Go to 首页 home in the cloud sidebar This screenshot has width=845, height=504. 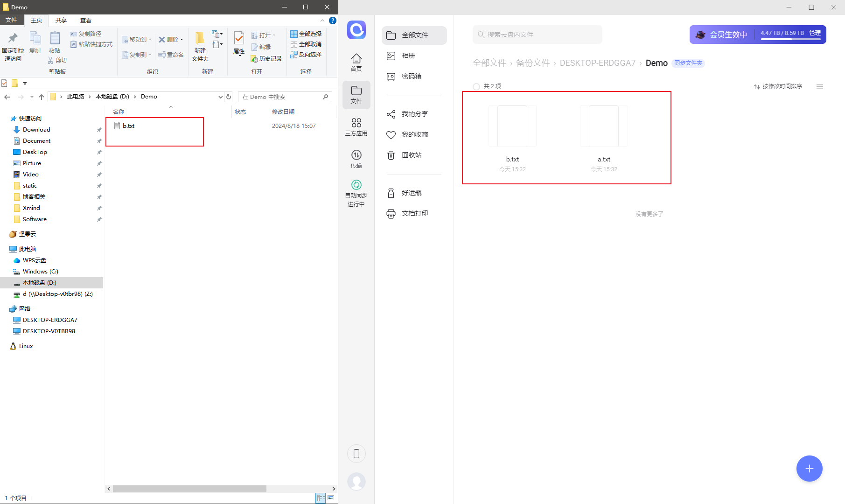pyautogui.click(x=356, y=62)
